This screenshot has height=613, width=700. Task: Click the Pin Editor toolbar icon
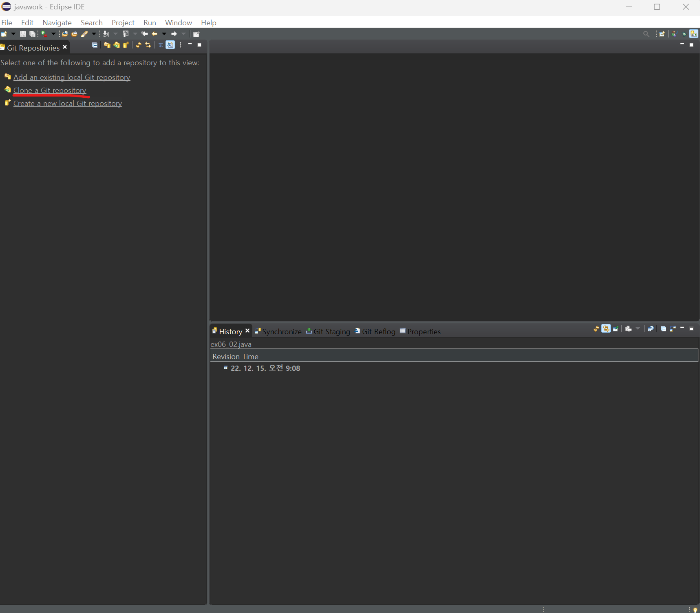pos(196,34)
